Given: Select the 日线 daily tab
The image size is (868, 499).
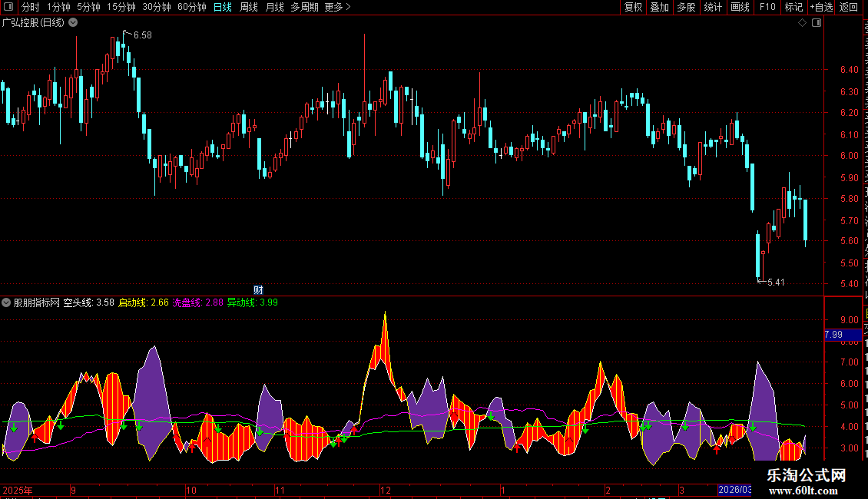Looking at the screenshot, I should coord(223,7).
